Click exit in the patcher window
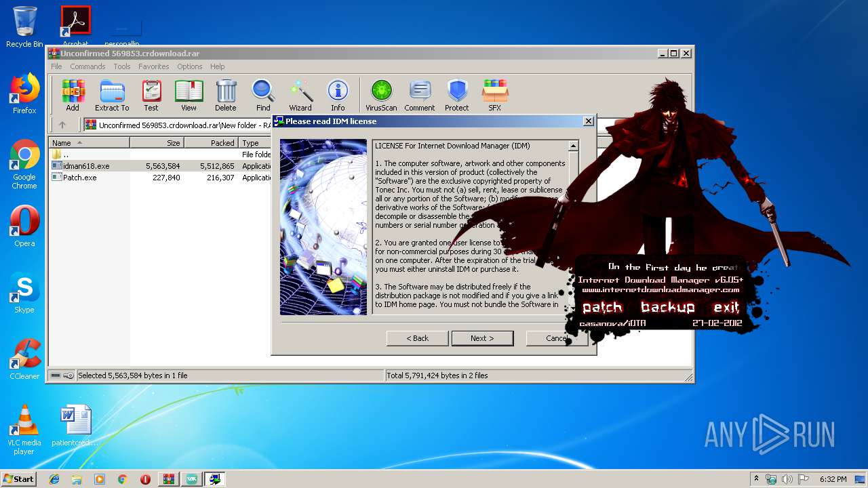This screenshot has width=868, height=488. [726, 307]
